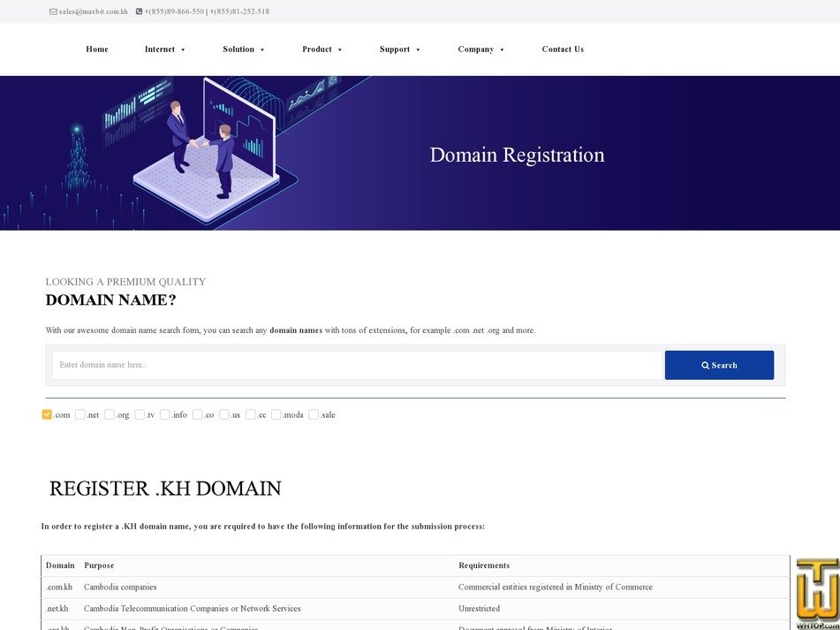This screenshot has height=630, width=840.
Task: Enable the .moda extension checkbox
Action: (276, 414)
